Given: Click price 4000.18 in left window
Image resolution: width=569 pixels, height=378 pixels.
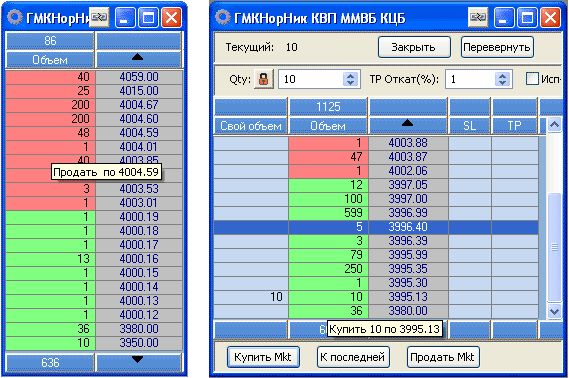Looking at the screenshot, I should (139, 231).
